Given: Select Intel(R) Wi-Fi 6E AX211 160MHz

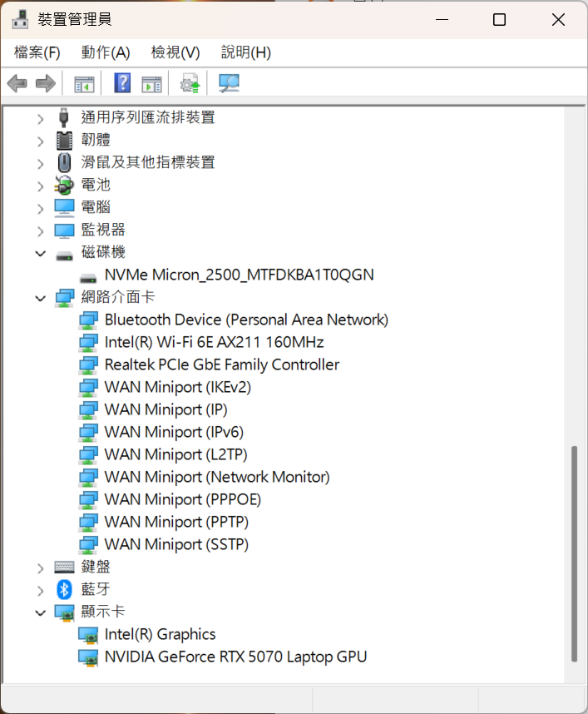Looking at the screenshot, I should pyautogui.click(x=214, y=342).
